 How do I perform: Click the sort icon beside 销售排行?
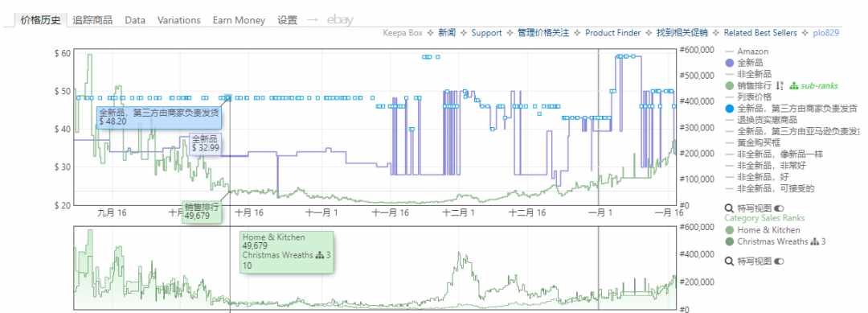(779, 86)
